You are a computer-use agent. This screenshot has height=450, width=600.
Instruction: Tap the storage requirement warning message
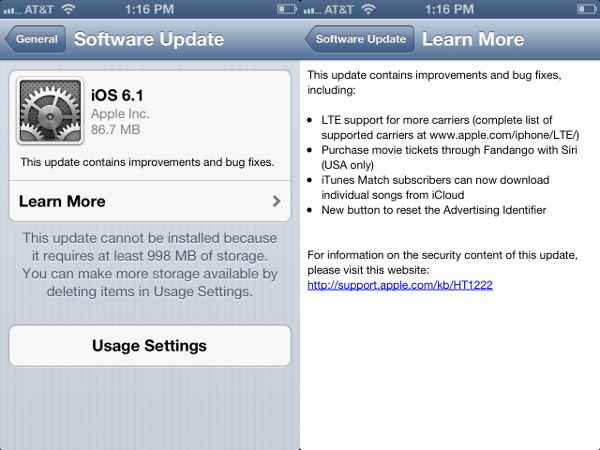pyautogui.click(x=150, y=265)
